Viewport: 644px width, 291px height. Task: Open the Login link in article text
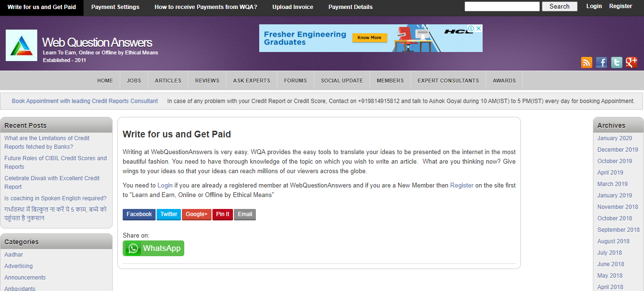pyautogui.click(x=165, y=185)
